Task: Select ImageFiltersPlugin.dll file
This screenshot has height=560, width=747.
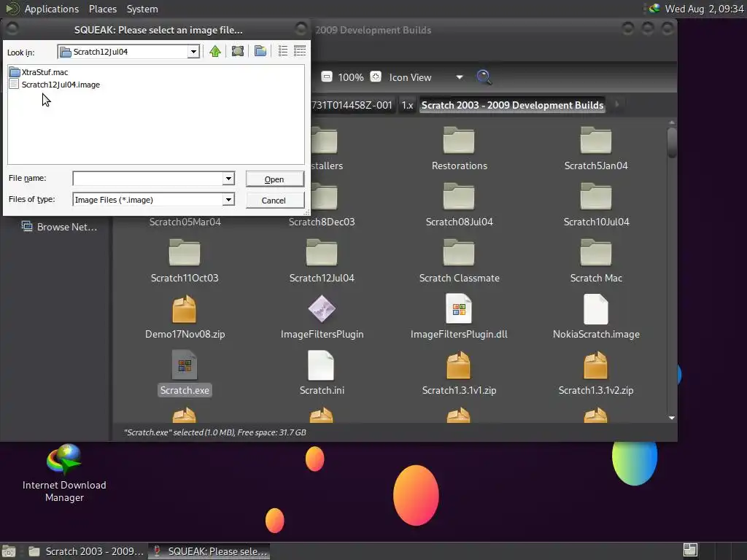Action: pyautogui.click(x=459, y=317)
